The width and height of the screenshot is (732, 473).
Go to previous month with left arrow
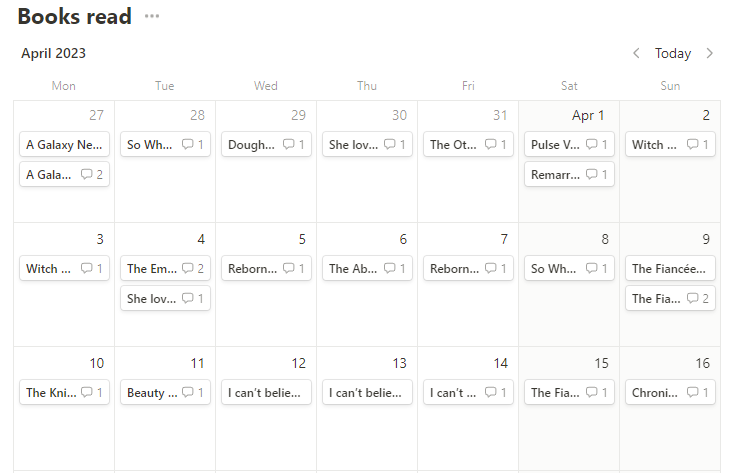[636, 53]
